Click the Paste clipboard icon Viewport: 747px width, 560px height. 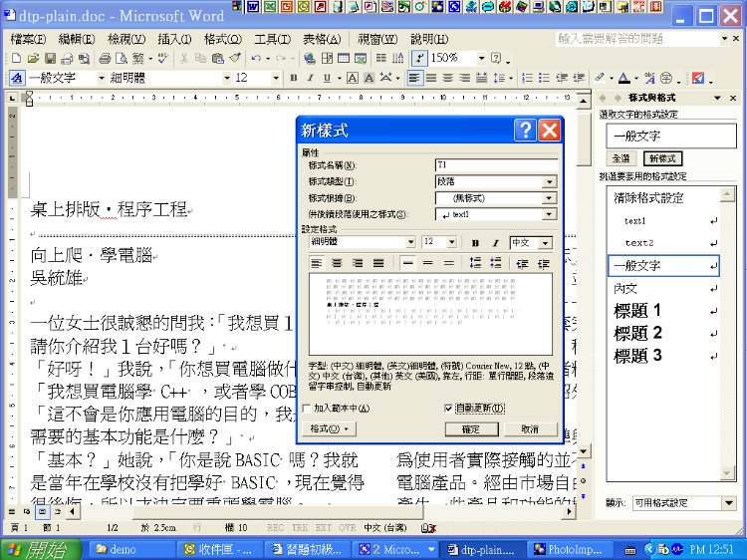(x=218, y=58)
